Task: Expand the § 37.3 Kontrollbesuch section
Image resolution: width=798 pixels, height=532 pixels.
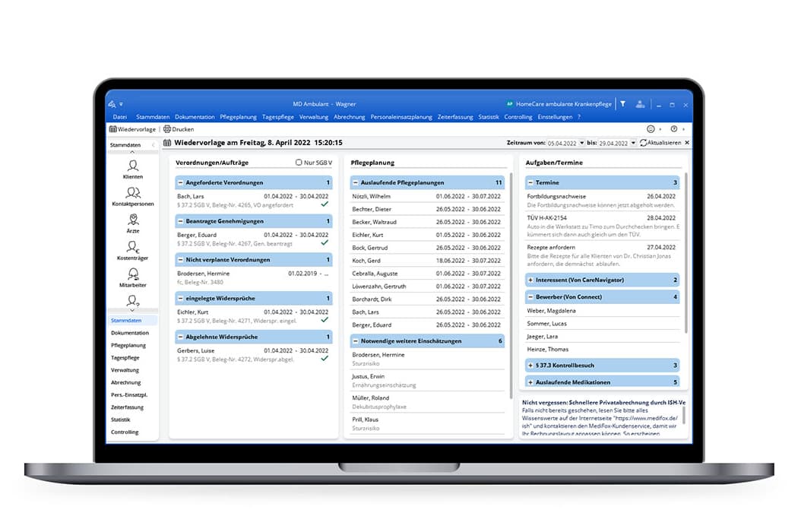Action: click(x=530, y=366)
